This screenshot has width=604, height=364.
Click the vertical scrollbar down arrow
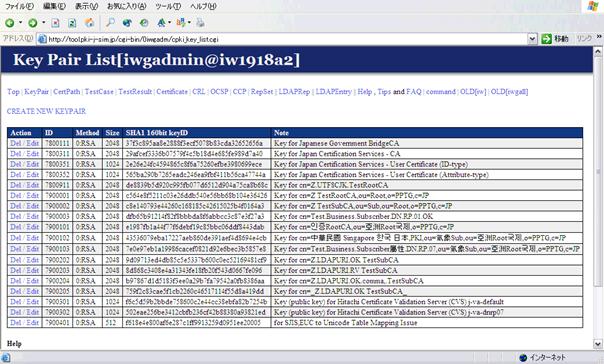[598, 344]
